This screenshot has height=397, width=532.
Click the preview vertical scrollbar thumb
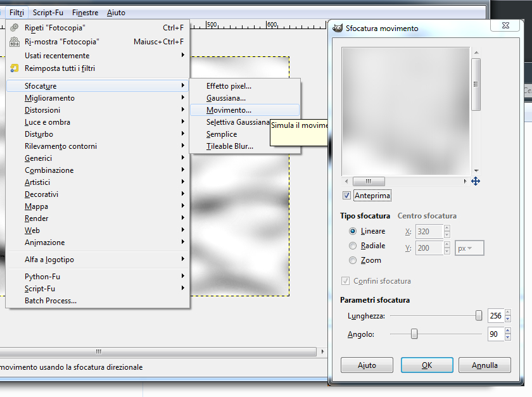click(476, 84)
